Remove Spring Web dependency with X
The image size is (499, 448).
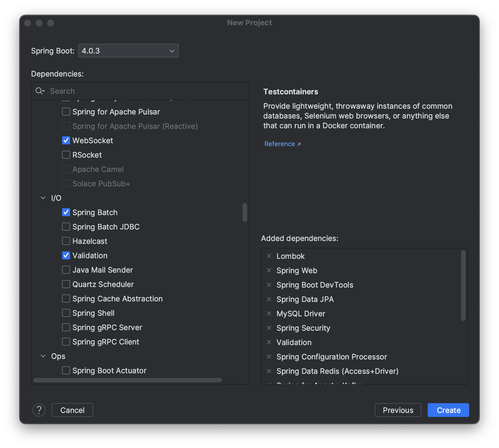pyautogui.click(x=269, y=270)
